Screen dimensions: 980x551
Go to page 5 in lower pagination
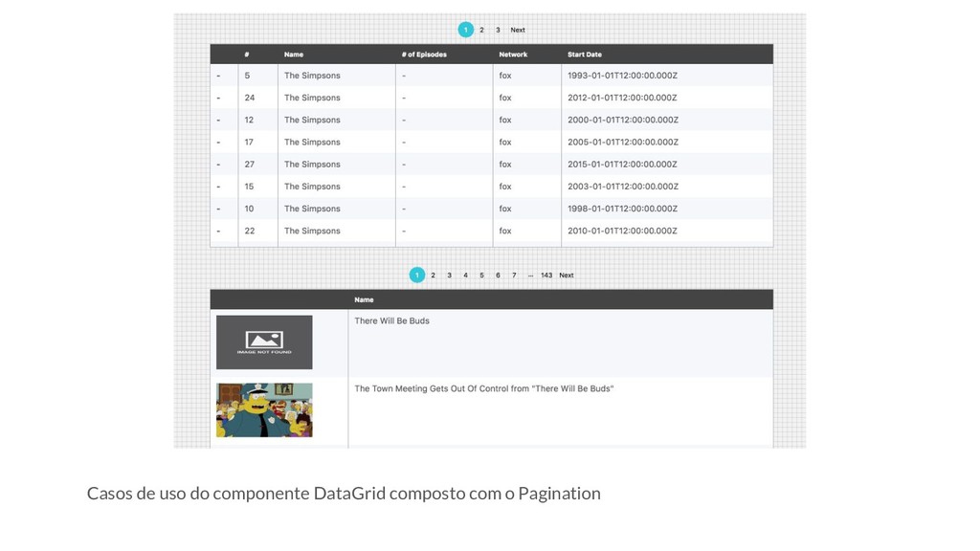(482, 275)
